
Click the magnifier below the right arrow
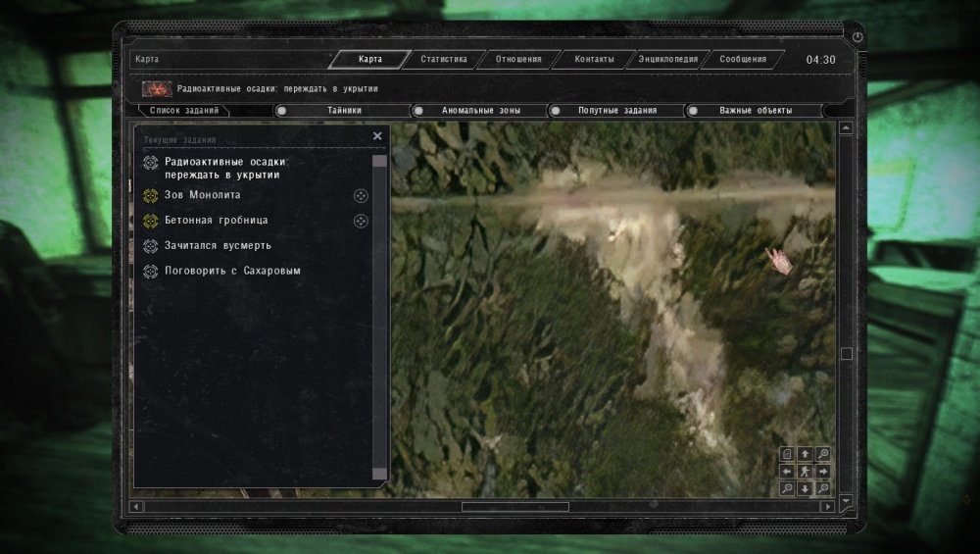click(823, 488)
